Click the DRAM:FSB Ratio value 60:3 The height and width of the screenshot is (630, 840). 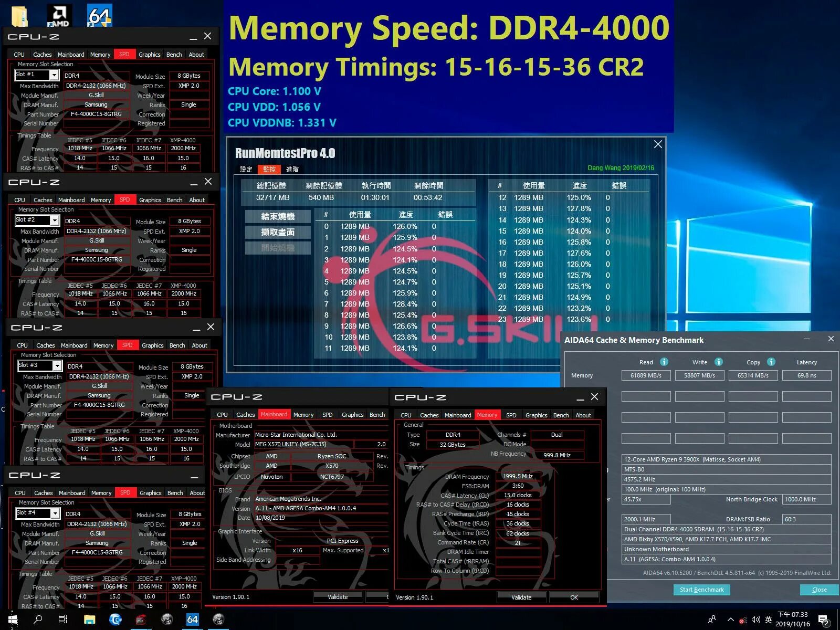[807, 519]
